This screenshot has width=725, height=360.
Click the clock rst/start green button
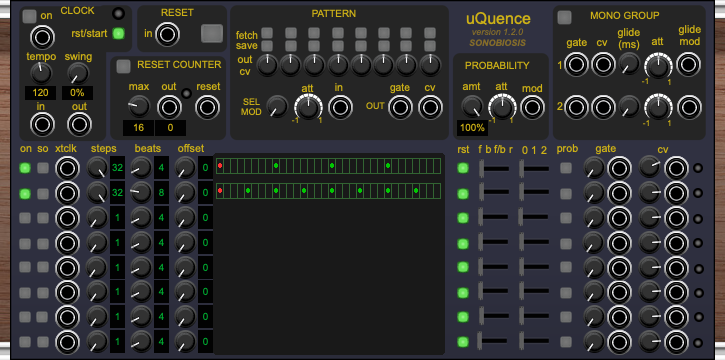point(119,33)
